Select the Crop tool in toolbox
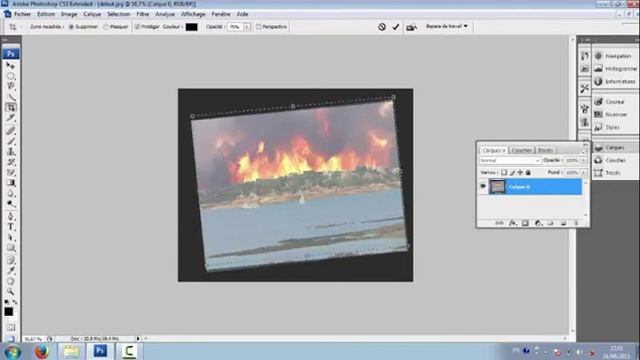This screenshot has width=640, height=360. pos(11,108)
